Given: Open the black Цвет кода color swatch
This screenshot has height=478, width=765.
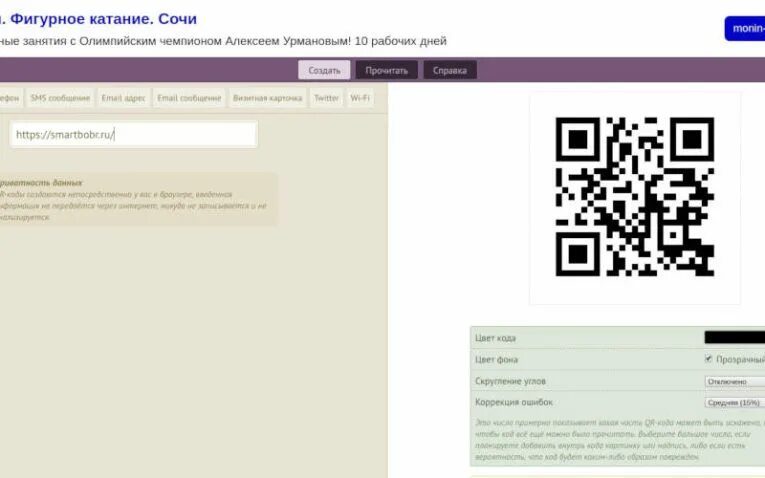Looking at the screenshot, I should (x=734, y=338).
